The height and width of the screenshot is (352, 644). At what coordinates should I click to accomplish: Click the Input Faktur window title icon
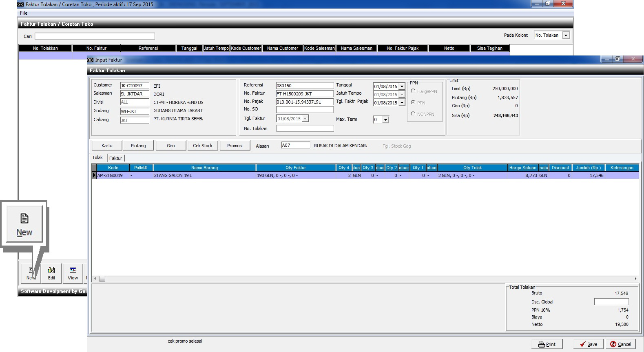91,60
